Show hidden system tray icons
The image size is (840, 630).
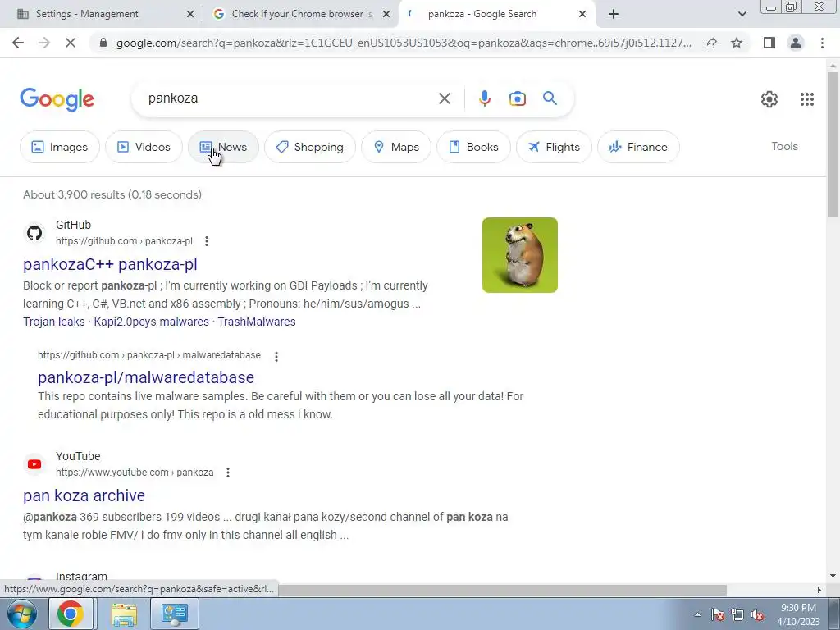point(697,614)
